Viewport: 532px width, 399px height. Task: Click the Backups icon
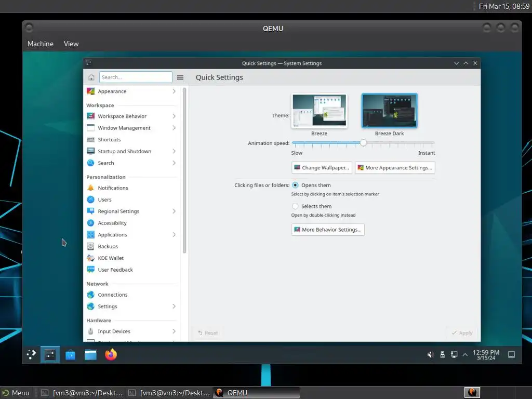click(90, 246)
